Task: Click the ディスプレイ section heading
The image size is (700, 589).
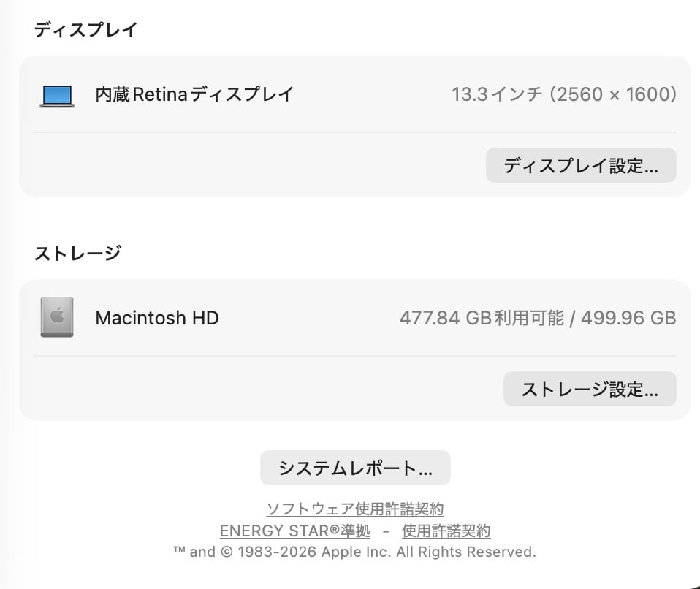Action: [x=86, y=30]
